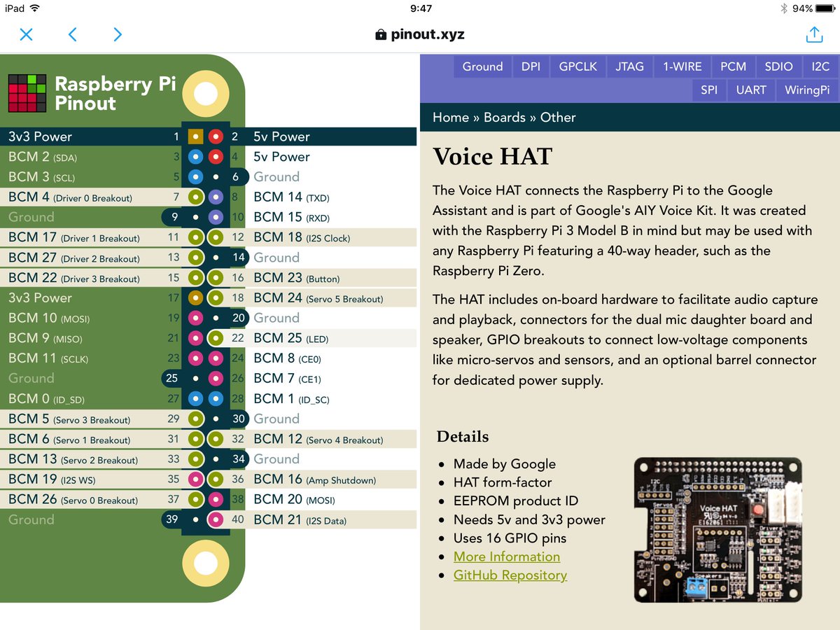Follow the More Information link

(507, 556)
